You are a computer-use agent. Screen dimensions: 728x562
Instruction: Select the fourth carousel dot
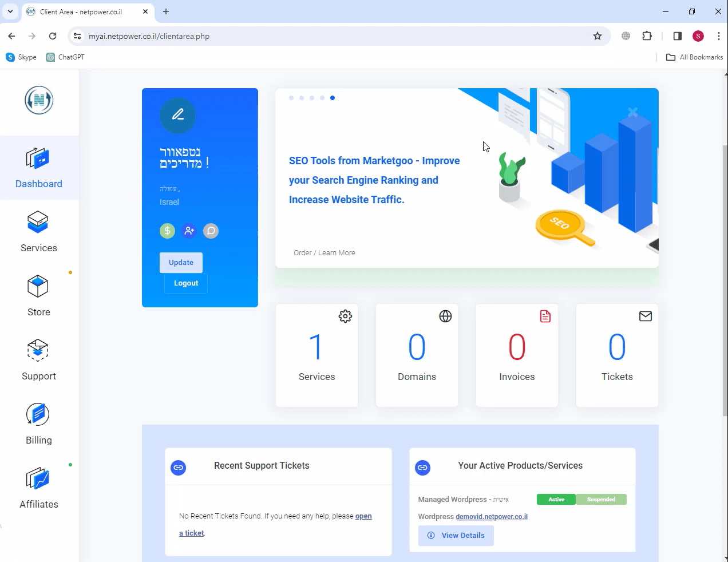click(x=322, y=98)
